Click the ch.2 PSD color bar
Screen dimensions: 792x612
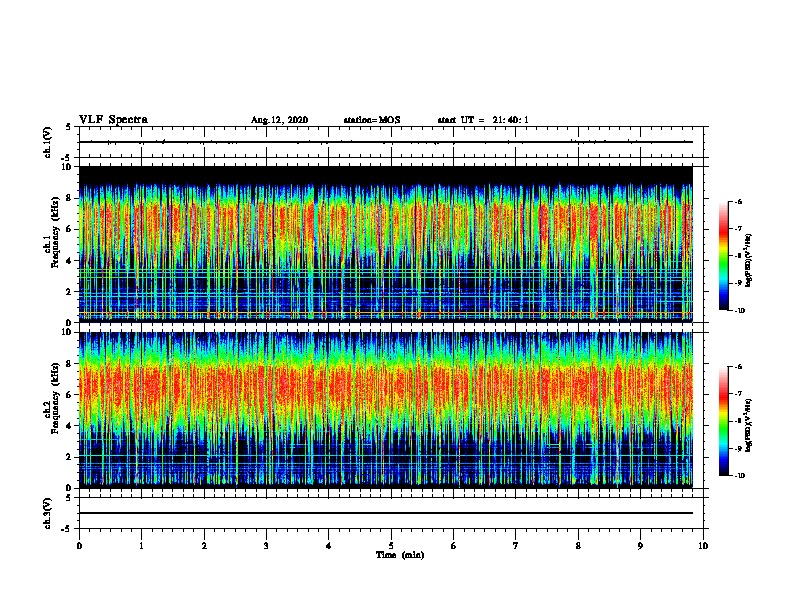pyautogui.click(x=724, y=421)
